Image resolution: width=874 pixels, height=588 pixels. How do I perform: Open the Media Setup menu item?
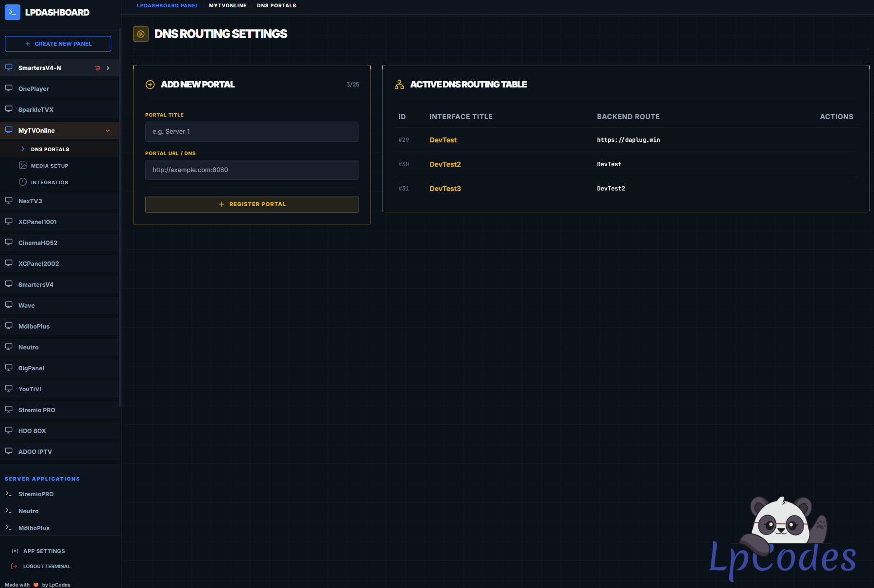click(50, 166)
